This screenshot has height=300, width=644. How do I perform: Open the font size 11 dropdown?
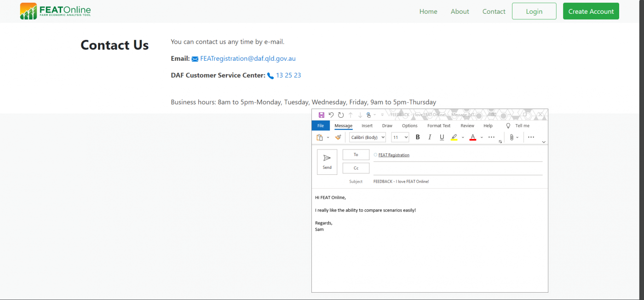[x=400, y=137]
